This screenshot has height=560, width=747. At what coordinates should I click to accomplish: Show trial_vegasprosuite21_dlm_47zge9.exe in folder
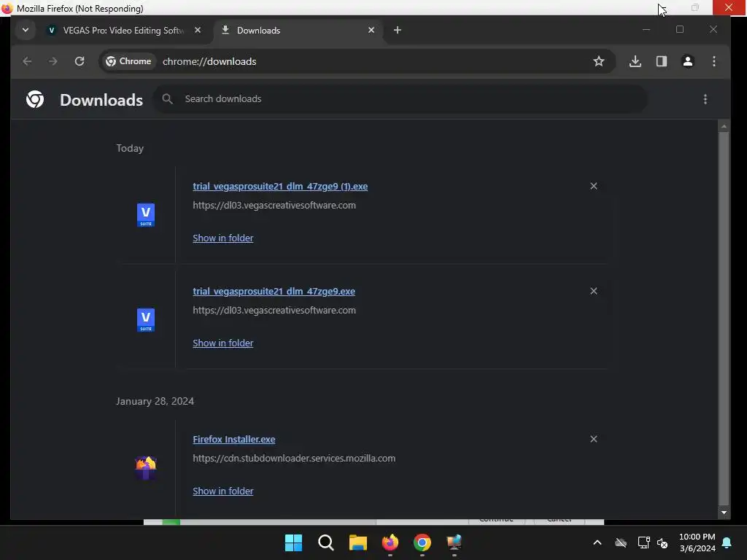[223, 343]
